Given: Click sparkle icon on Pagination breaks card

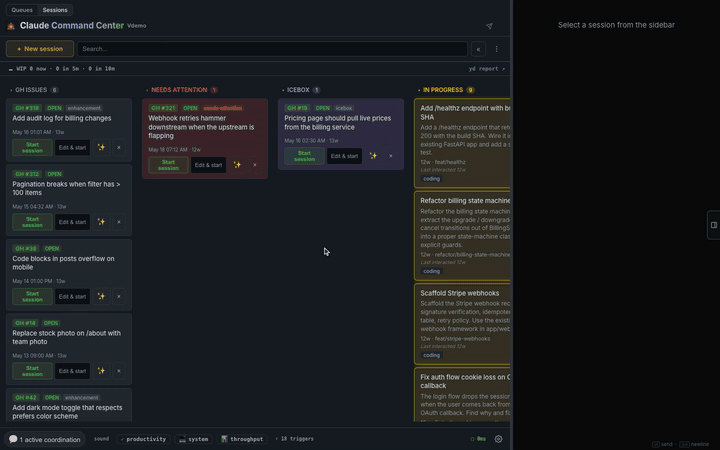Looking at the screenshot, I should [101, 222].
